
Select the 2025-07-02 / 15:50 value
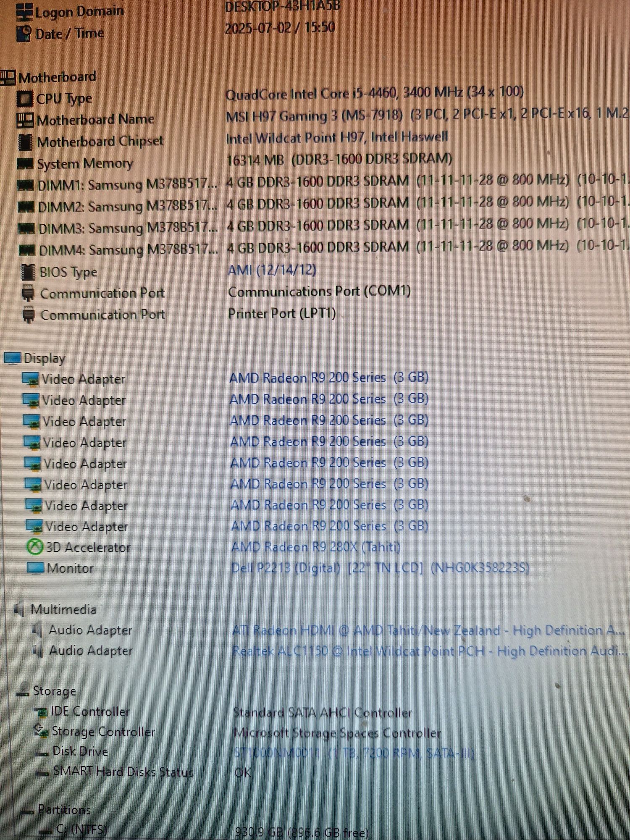(280, 28)
